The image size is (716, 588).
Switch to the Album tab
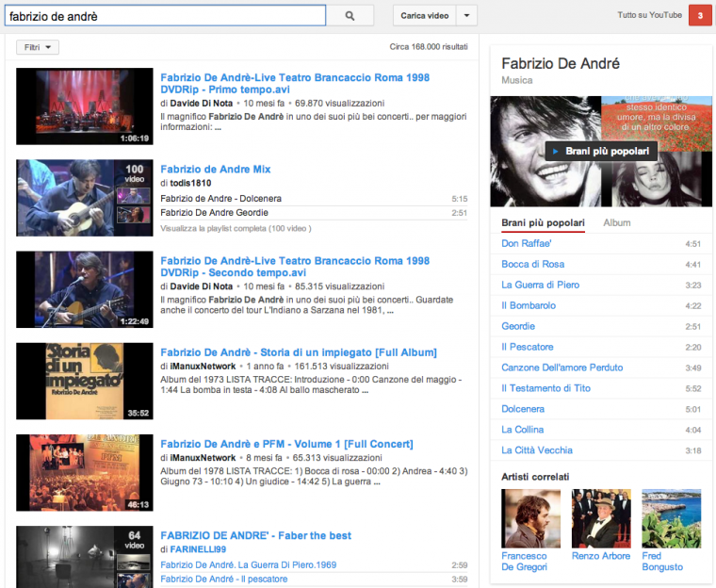click(x=617, y=223)
